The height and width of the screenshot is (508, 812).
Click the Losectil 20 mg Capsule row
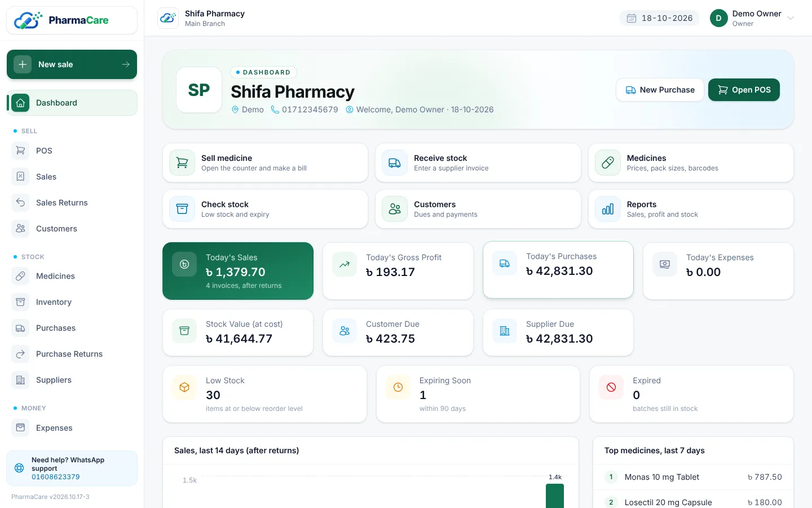point(693,502)
